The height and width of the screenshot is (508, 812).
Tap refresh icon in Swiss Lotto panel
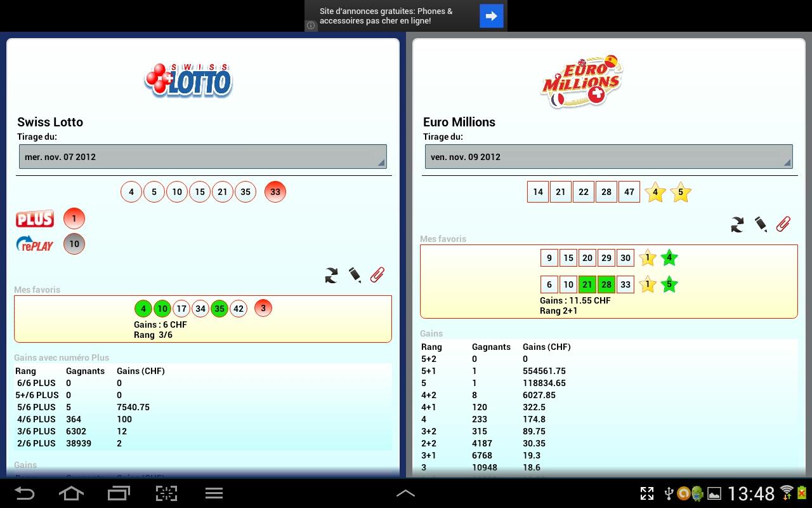tap(331, 275)
